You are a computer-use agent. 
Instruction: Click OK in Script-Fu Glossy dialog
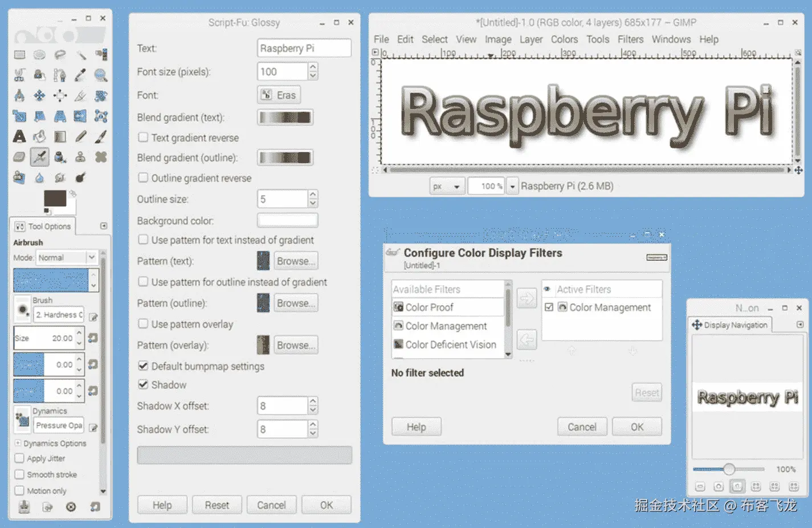click(x=327, y=505)
